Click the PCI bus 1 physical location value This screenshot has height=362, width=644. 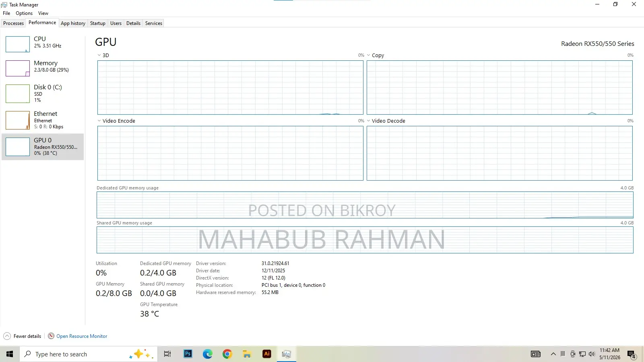[x=293, y=285]
